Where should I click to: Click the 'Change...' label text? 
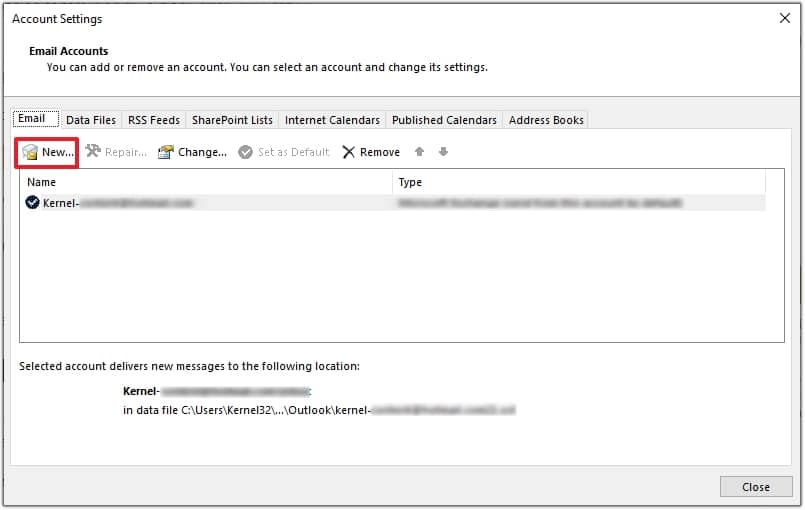click(202, 152)
